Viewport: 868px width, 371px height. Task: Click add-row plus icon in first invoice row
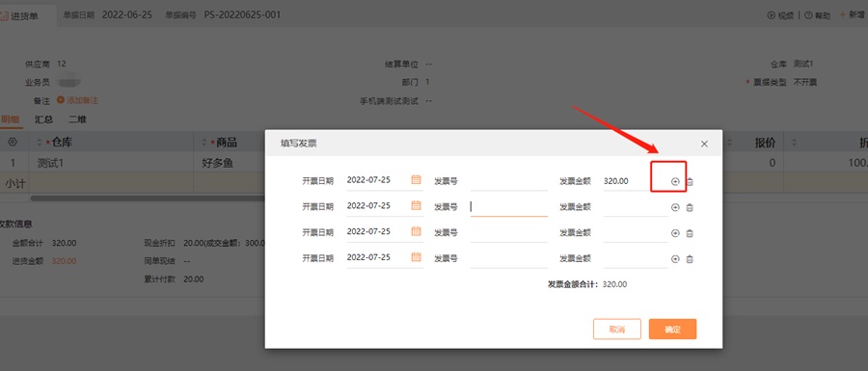[675, 181]
